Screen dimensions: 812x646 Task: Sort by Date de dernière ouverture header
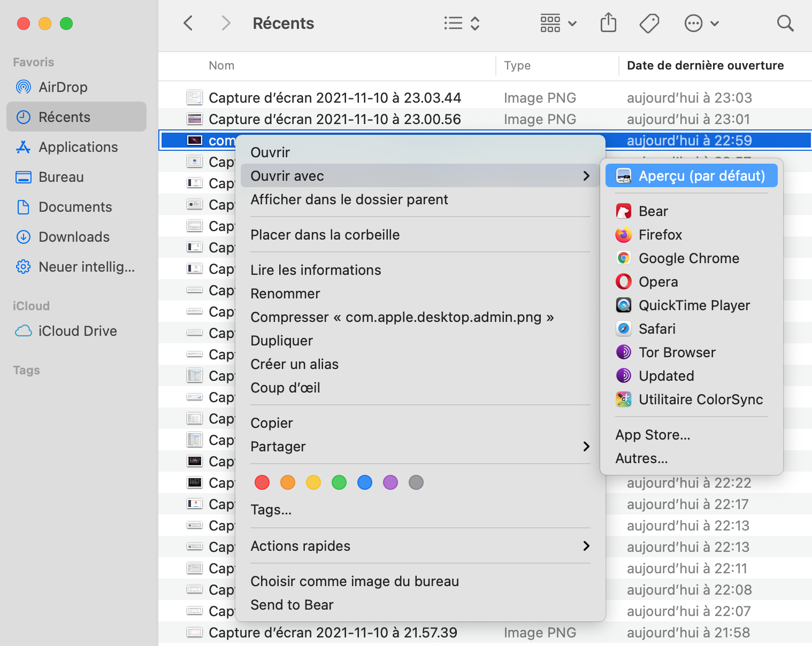(x=705, y=65)
